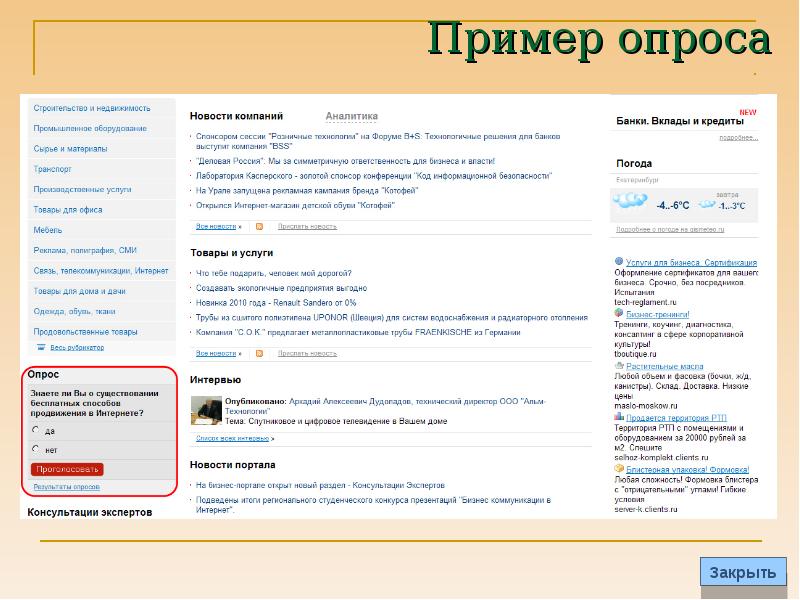This screenshot has height=600, width=800.
Task: Click the Закрыть button
Action: [x=742, y=573]
